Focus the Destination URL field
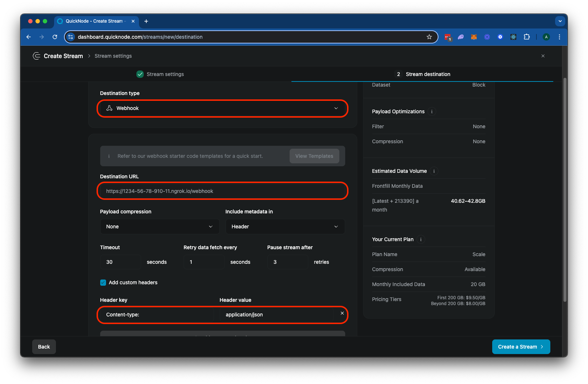Image resolution: width=588 pixels, height=384 pixels. [x=222, y=191]
